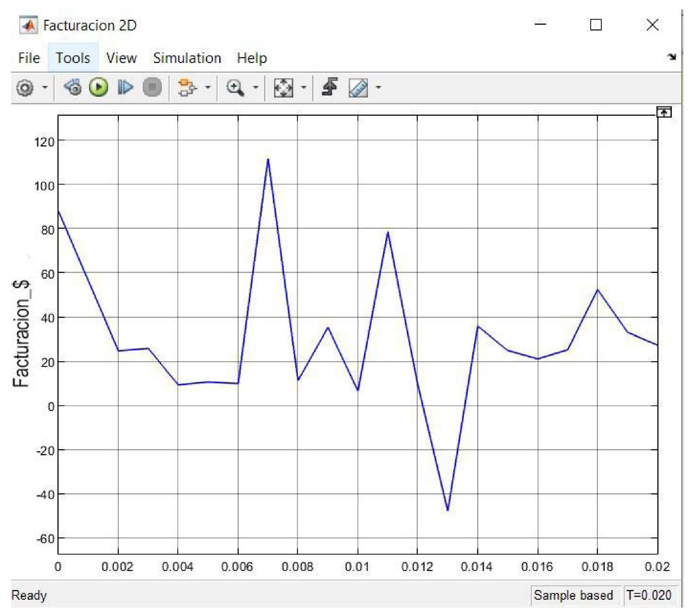Open the Triggers tool icon
The width and height of the screenshot is (689, 616).
[329, 87]
